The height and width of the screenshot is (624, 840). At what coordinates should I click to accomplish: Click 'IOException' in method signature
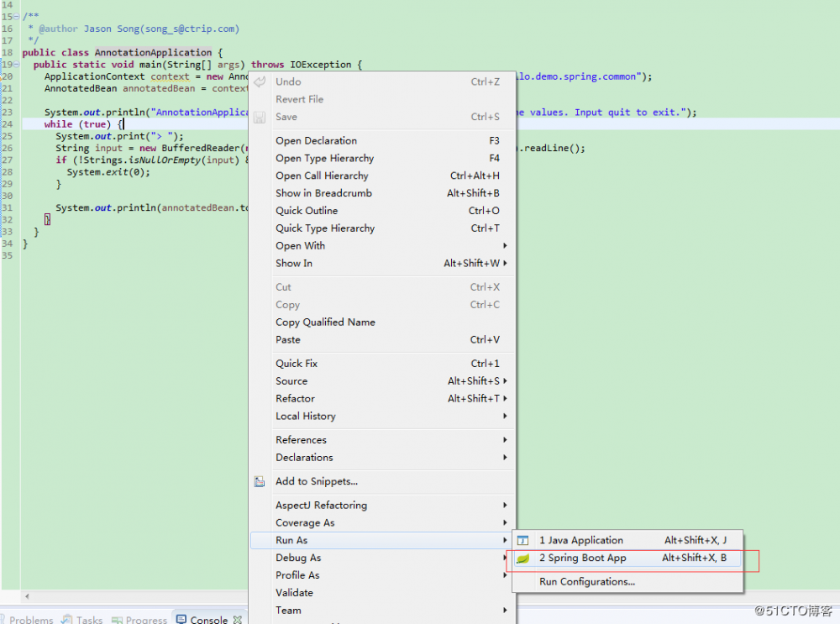click(x=320, y=65)
